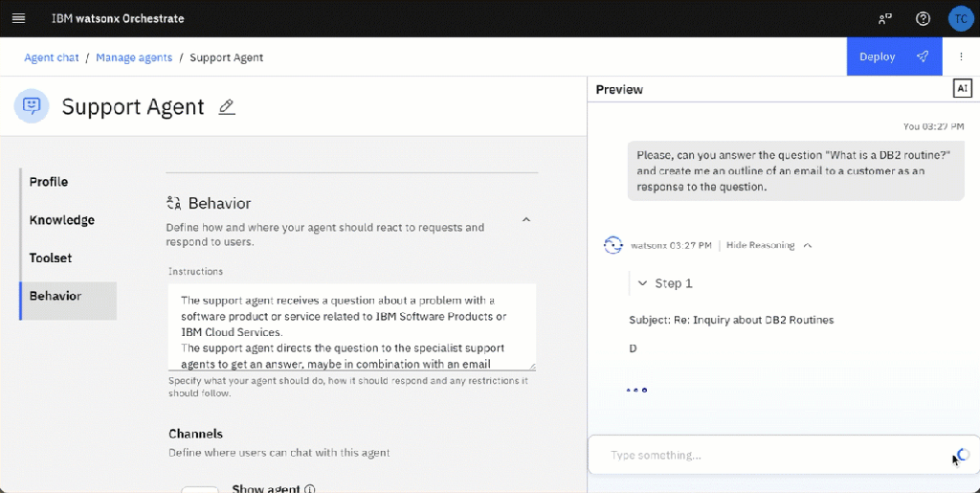Click the AI label badge in Preview
The height and width of the screenshot is (493, 980).
coord(963,88)
